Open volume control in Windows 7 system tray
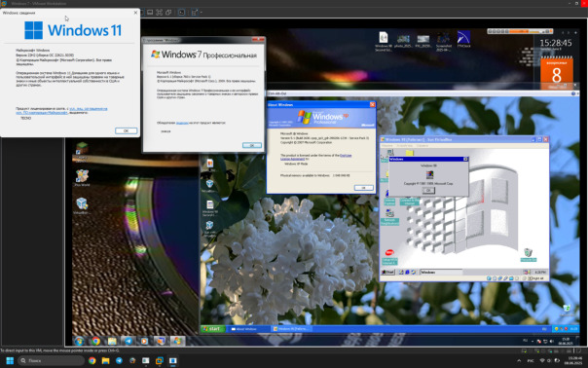This screenshot has height=368, width=588. pos(552,342)
